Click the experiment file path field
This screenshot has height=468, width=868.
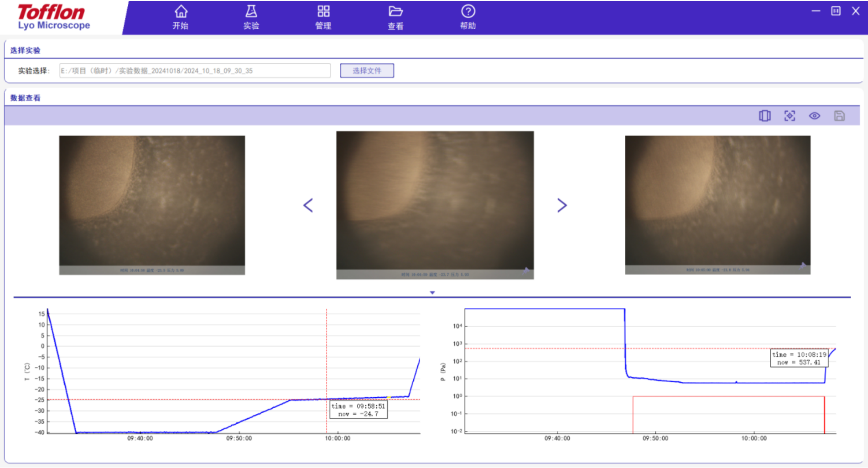[x=195, y=71]
